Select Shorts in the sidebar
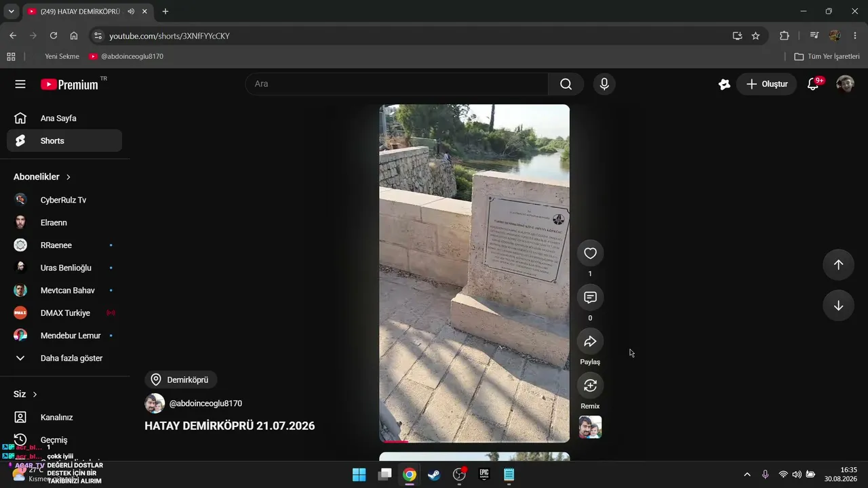868x488 pixels. [x=64, y=141]
